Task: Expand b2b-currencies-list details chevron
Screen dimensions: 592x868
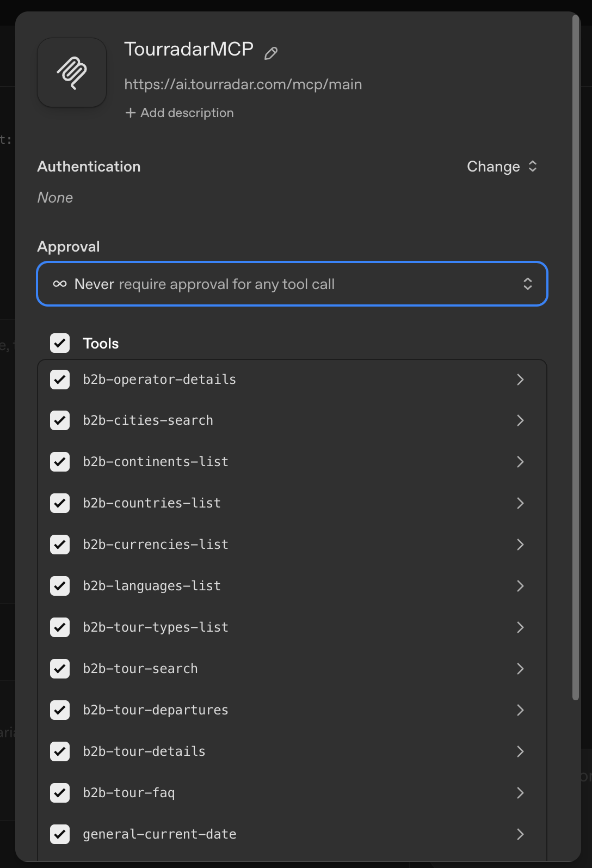Action: (520, 545)
